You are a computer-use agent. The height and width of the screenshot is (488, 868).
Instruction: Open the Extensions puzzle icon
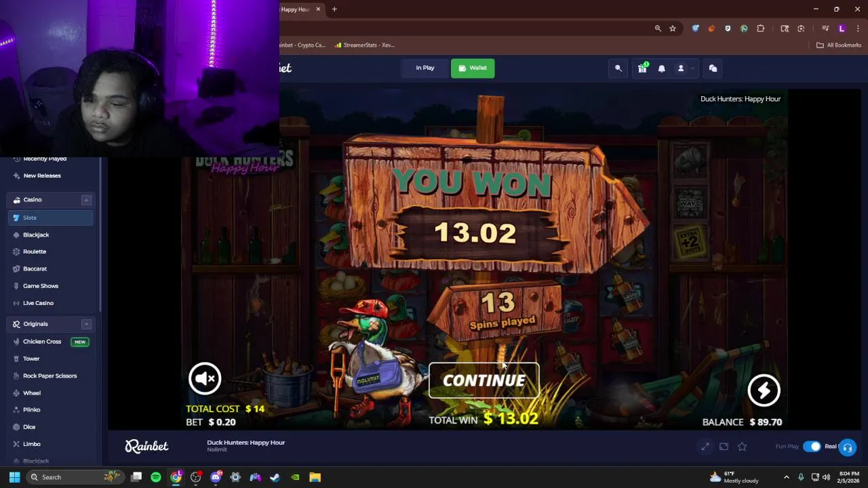coord(760,28)
